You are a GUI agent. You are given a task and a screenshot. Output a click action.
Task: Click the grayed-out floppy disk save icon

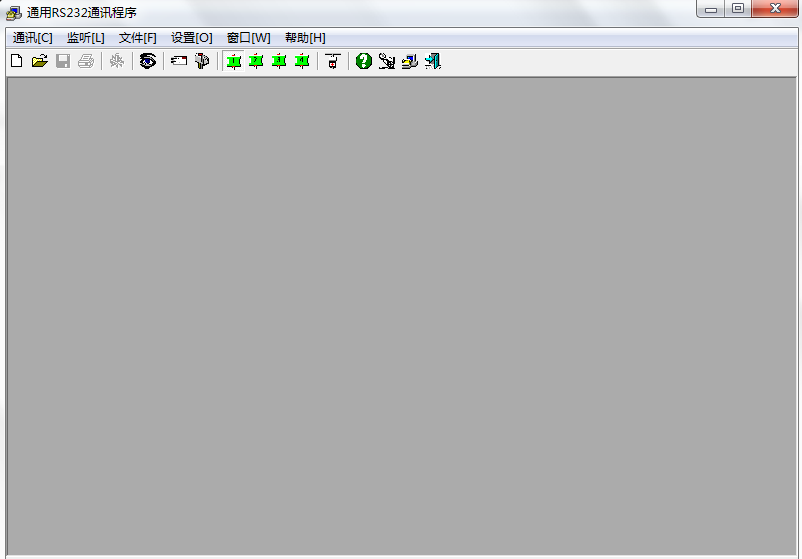point(63,61)
